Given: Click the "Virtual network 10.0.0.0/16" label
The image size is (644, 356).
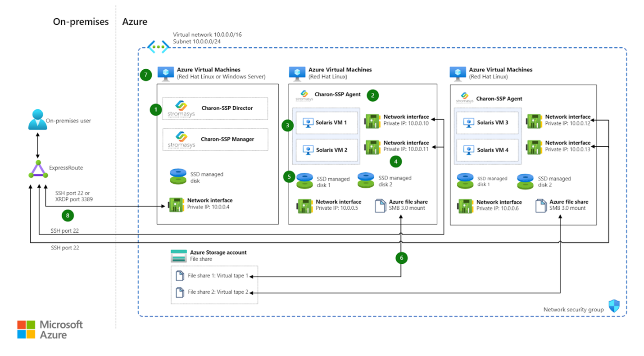Looking at the screenshot, I should (x=208, y=35).
